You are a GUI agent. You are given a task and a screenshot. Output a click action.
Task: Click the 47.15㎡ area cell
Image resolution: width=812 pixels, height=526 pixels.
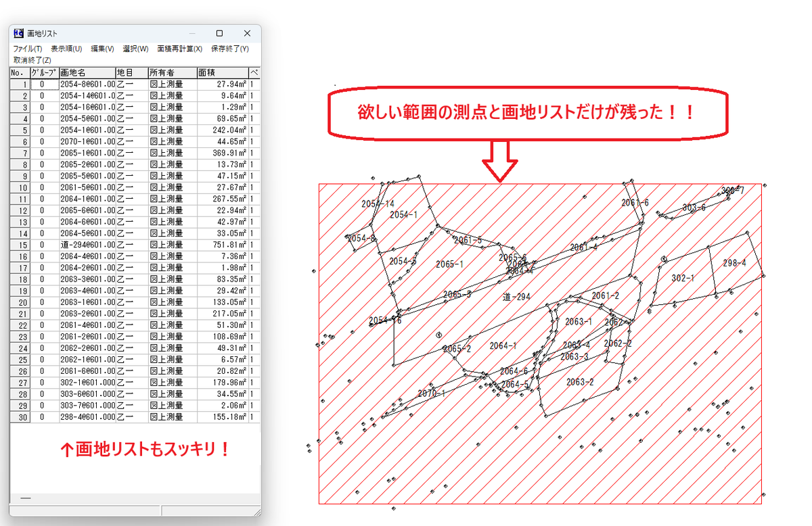223,176
